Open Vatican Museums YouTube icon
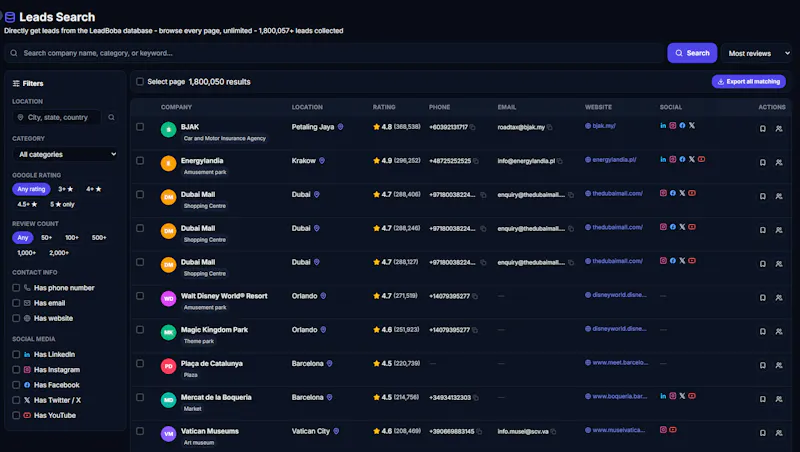The width and height of the screenshot is (800, 452). (672, 430)
